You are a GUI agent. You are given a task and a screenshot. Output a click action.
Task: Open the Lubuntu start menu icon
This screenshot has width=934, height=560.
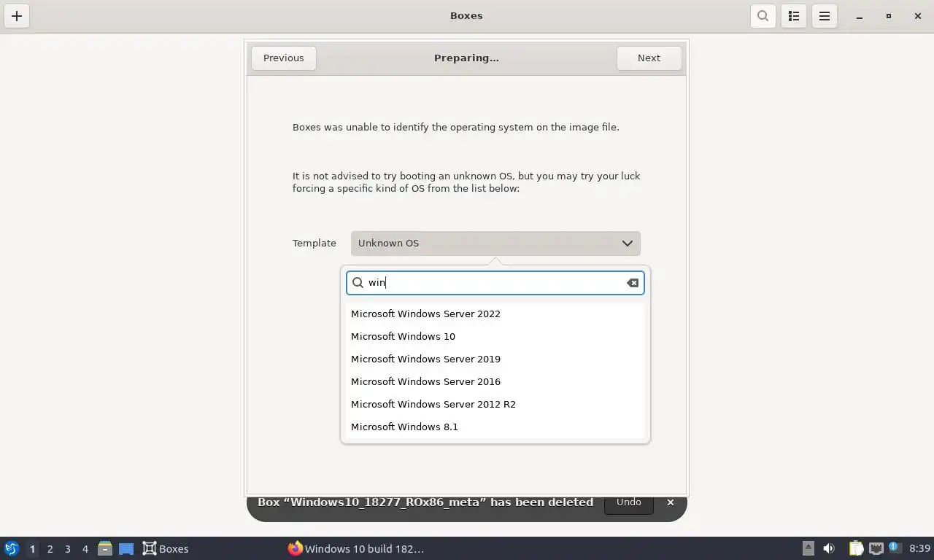(12, 549)
